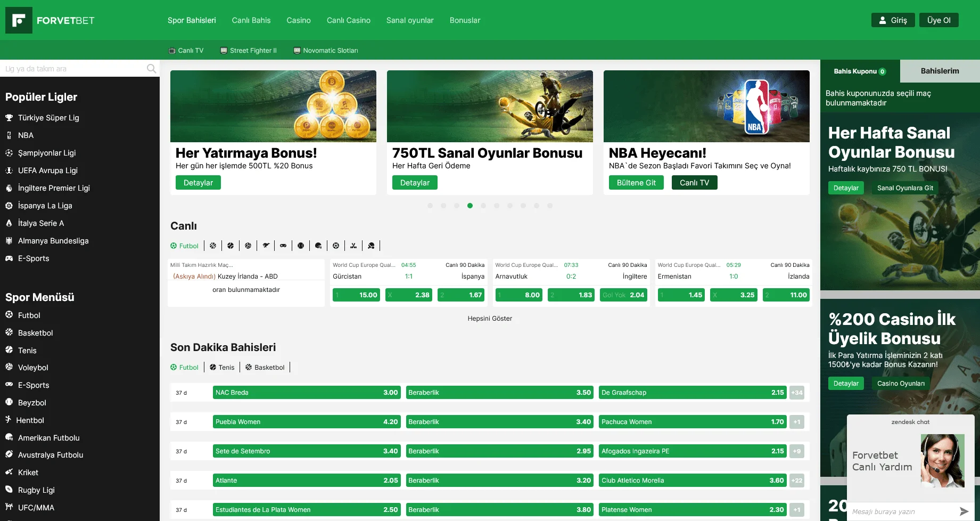The height and width of the screenshot is (521, 980).
Task: Select the active green carousel dot
Action: [470, 206]
